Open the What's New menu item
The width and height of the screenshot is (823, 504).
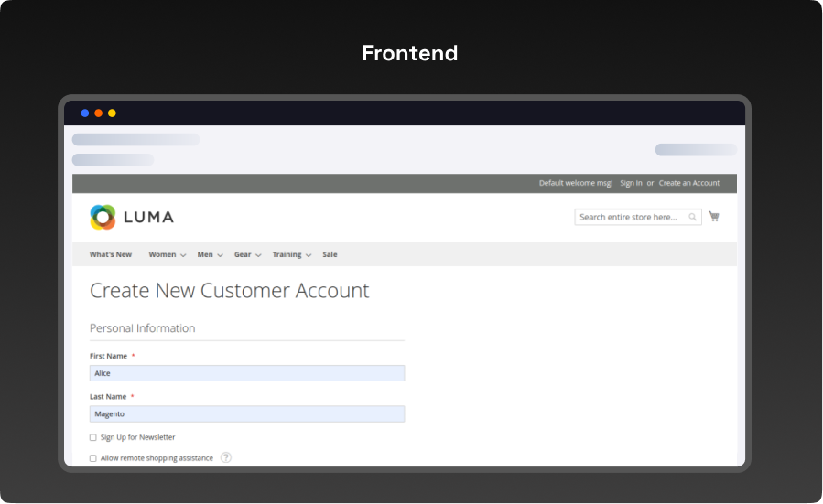(x=111, y=254)
